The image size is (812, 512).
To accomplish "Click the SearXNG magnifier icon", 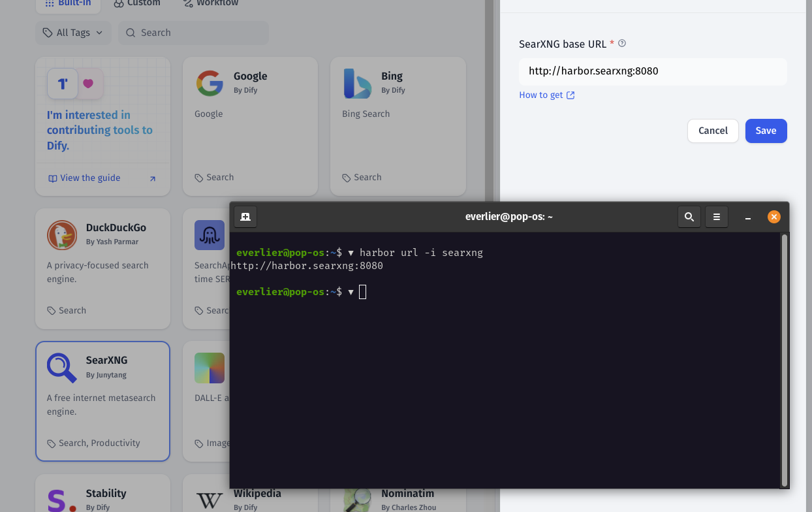I will [62, 368].
